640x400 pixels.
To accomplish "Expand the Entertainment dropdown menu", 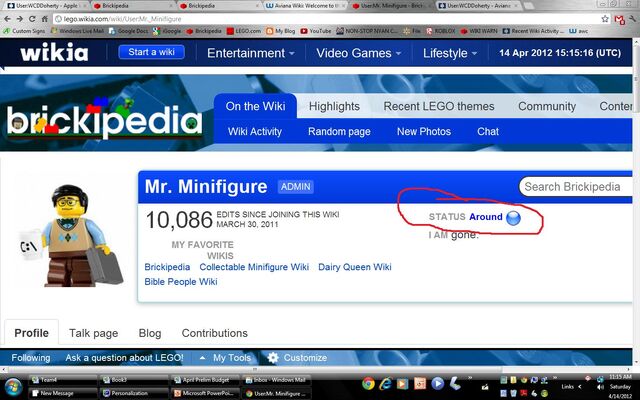I will (250, 53).
